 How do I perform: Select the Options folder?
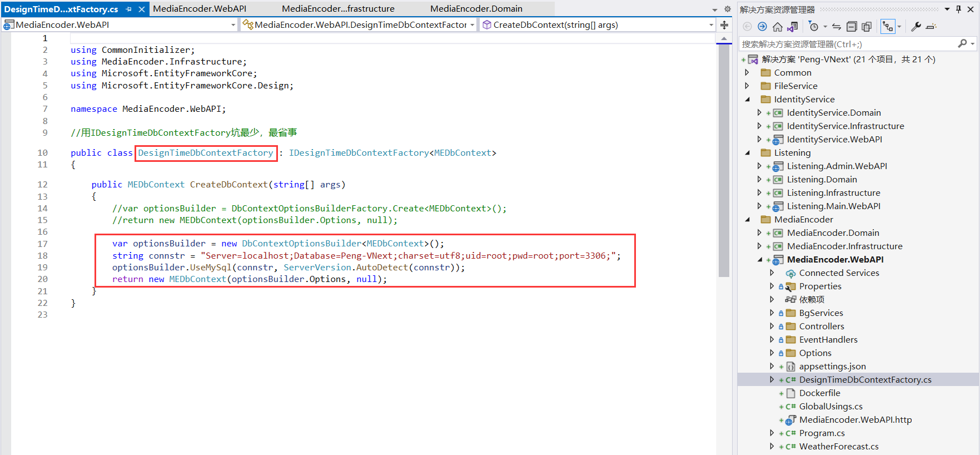[815, 353]
